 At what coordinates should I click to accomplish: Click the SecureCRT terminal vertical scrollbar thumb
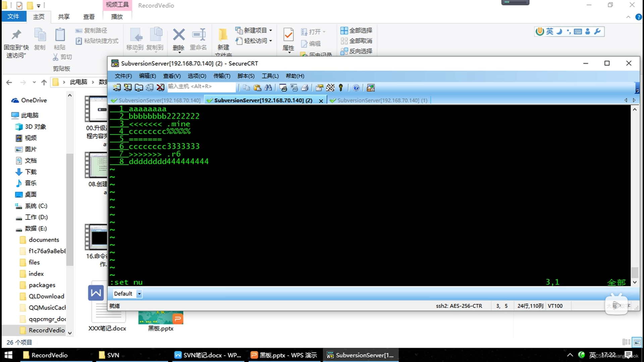pos(634,272)
